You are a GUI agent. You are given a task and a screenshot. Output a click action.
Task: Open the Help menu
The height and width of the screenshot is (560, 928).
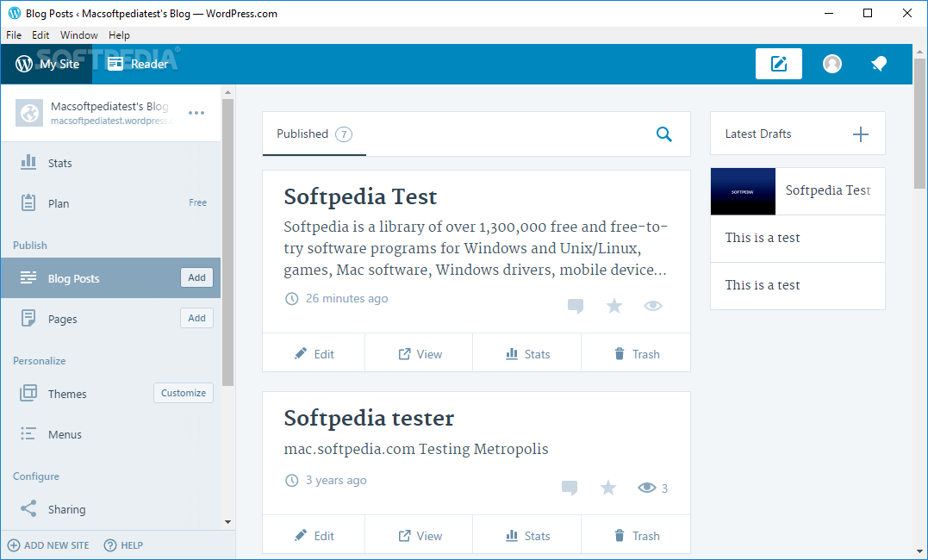click(x=119, y=35)
